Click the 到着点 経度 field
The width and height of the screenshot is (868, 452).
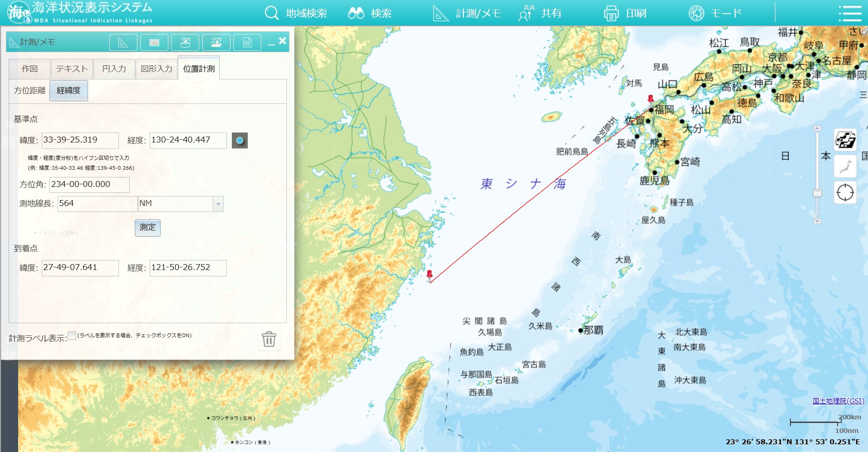click(x=188, y=268)
